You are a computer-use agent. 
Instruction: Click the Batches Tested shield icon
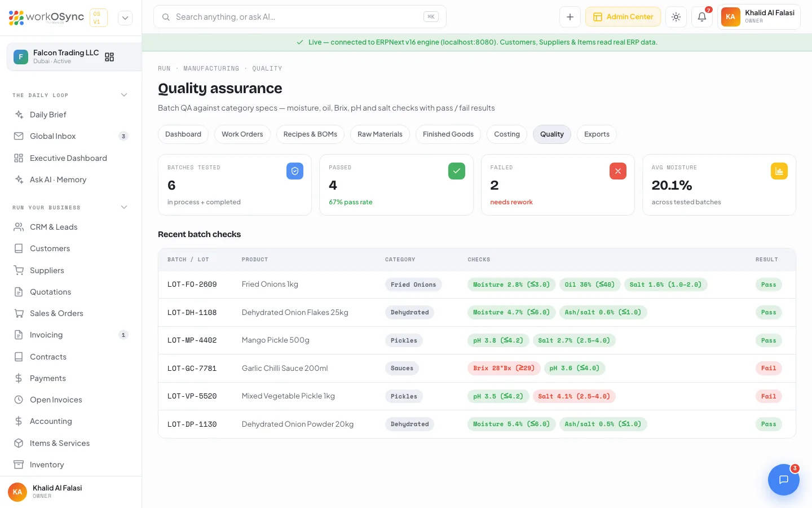[295, 171]
